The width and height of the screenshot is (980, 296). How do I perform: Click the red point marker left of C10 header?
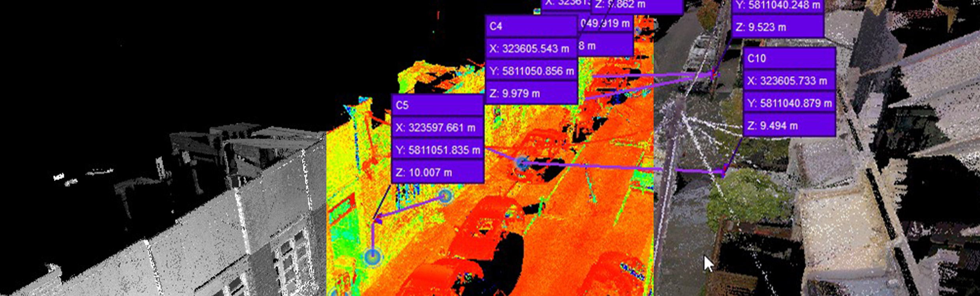pyautogui.click(x=714, y=74)
